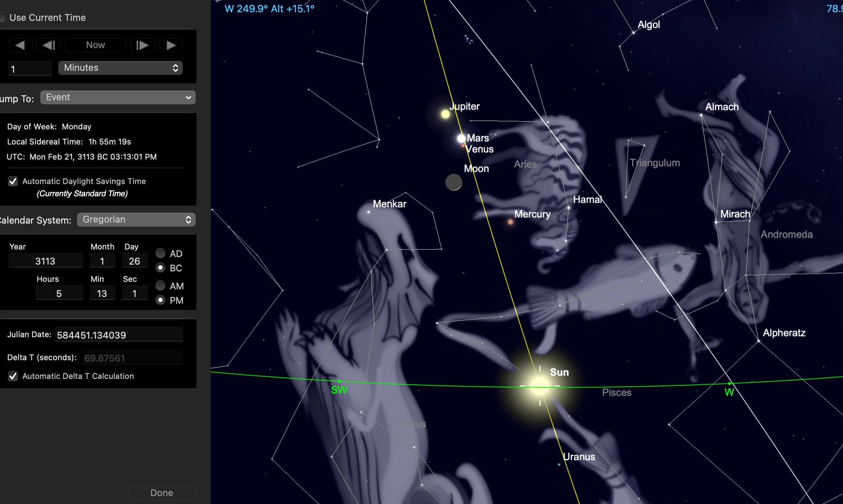Click the Sun in the sky view
The width and height of the screenshot is (843, 504).
[x=539, y=386]
